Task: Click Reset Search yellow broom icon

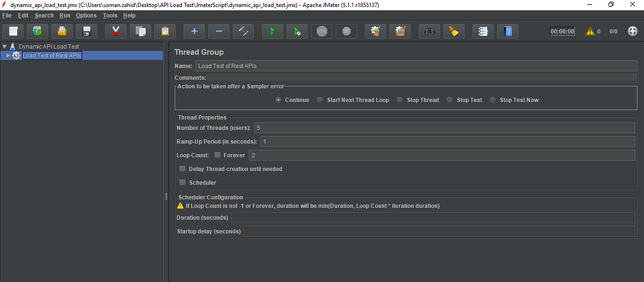Action: point(453,31)
